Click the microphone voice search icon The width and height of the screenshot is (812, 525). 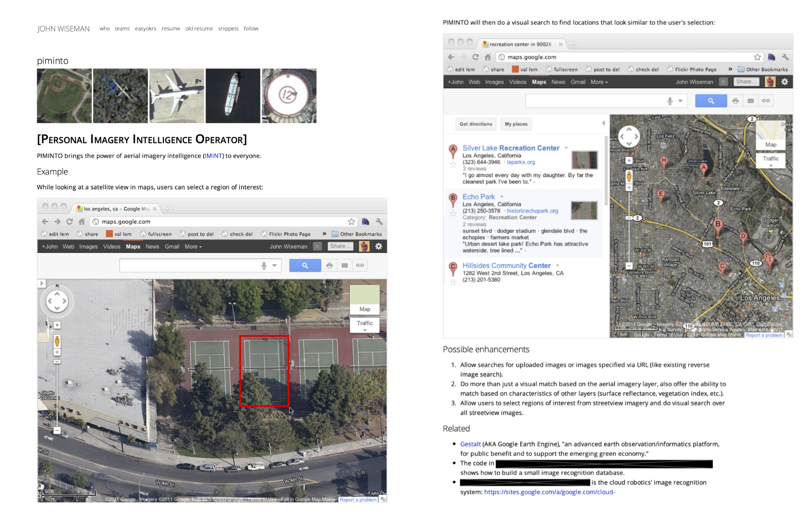pyautogui.click(x=669, y=101)
